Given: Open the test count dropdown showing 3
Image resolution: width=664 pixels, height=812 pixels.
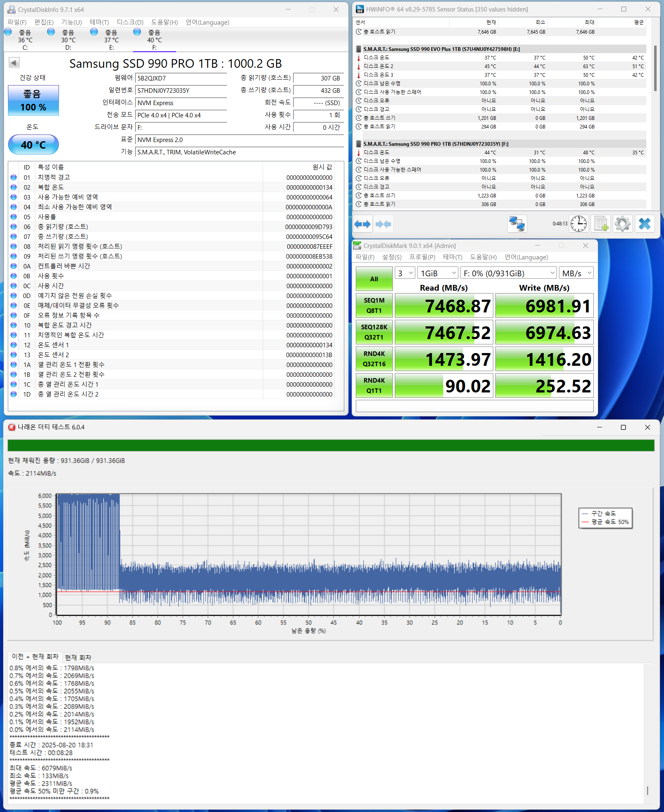Looking at the screenshot, I should (x=405, y=273).
